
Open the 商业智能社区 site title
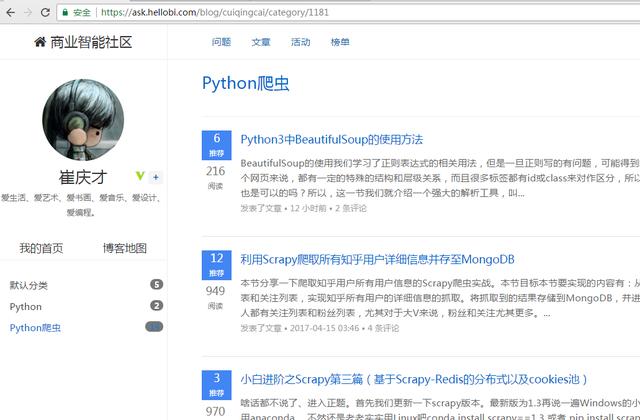coord(91,42)
